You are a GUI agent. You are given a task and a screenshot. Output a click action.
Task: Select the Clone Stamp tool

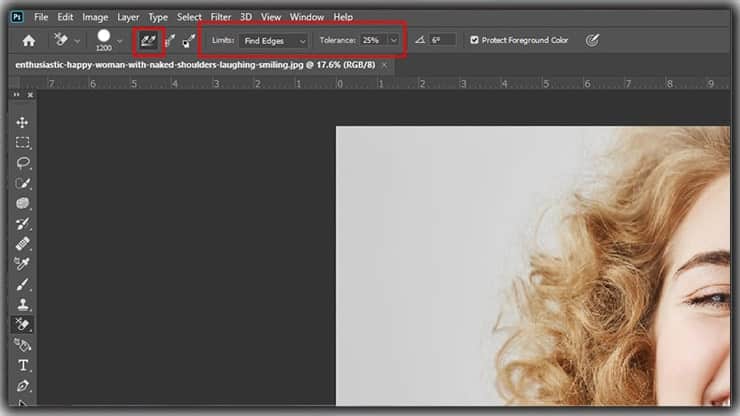[x=23, y=304]
